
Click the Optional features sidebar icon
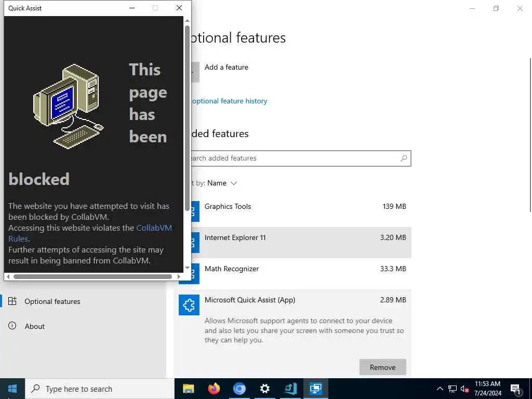point(12,301)
